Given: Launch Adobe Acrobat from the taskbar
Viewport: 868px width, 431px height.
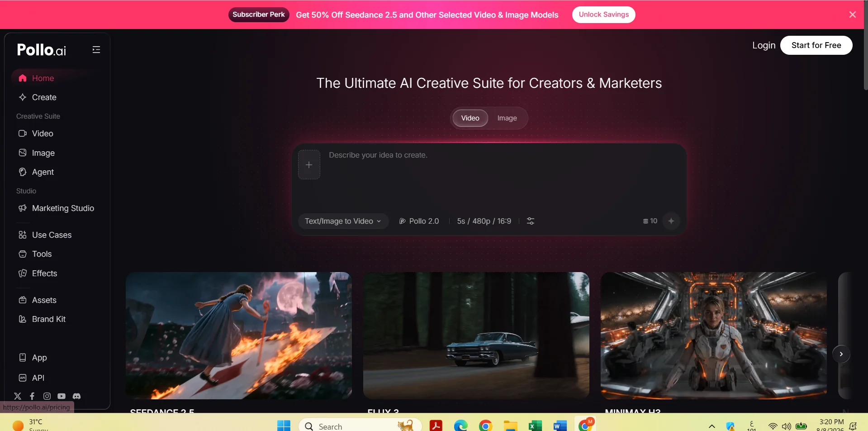Looking at the screenshot, I should coord(436,426).
